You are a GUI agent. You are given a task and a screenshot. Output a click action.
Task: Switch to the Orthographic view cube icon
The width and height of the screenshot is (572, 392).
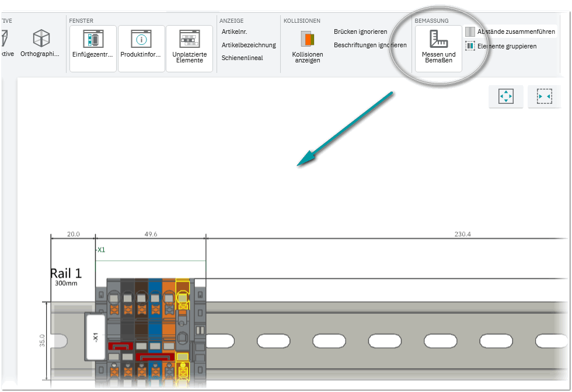point(41,38)
